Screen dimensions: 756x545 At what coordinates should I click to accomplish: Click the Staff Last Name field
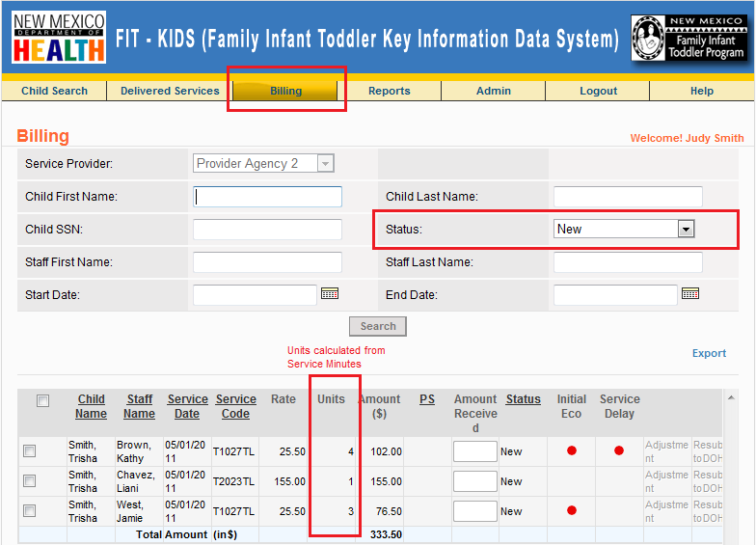click(x=628, y=262)
